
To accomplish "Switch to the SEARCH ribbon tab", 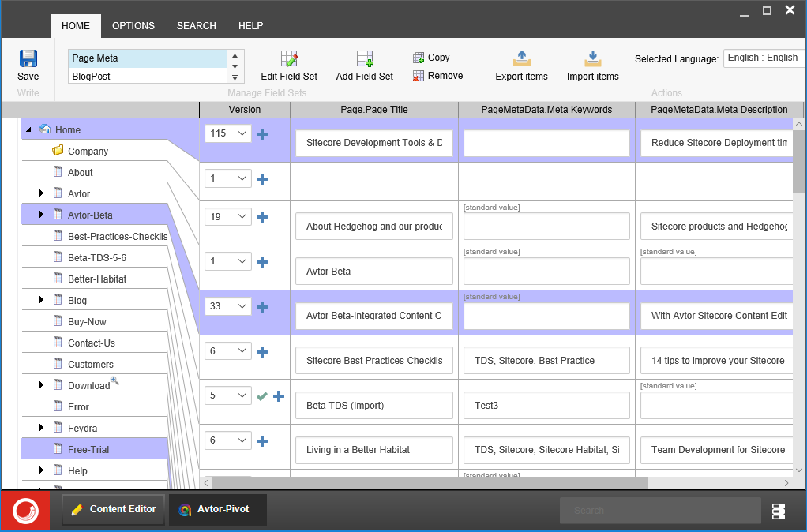I will coord(196,26).
